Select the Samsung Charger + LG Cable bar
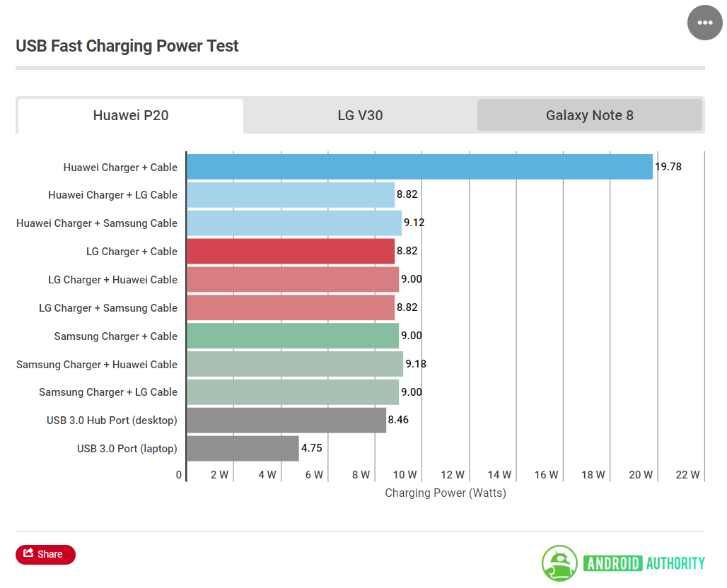This screenshot has width=727, height=588. tap(293, 392)
